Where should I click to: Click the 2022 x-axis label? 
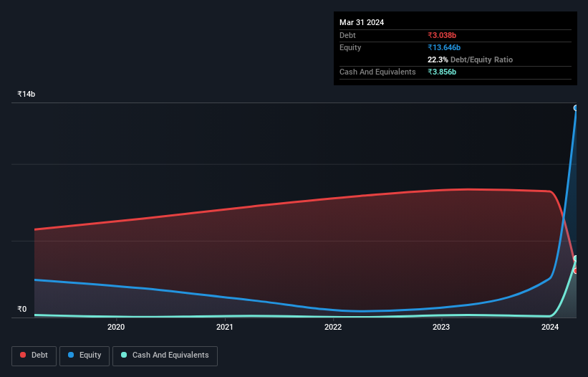coord(333,327)
